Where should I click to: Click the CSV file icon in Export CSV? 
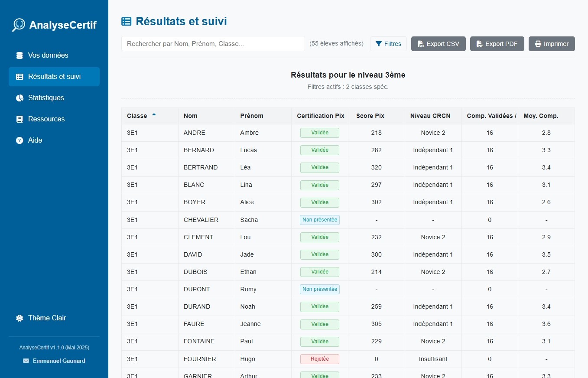tap(420, 44)
